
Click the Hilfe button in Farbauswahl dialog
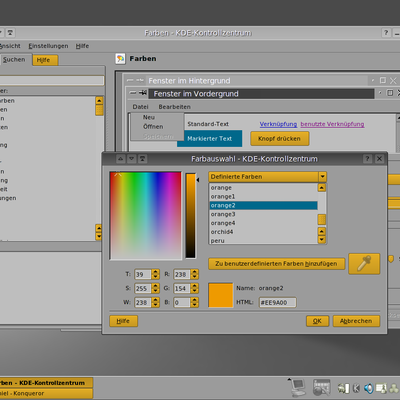pos(123,321)
